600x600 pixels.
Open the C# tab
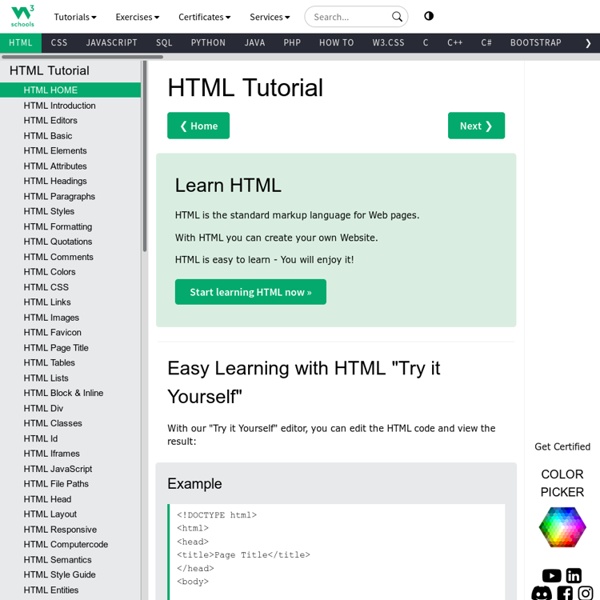486,42
